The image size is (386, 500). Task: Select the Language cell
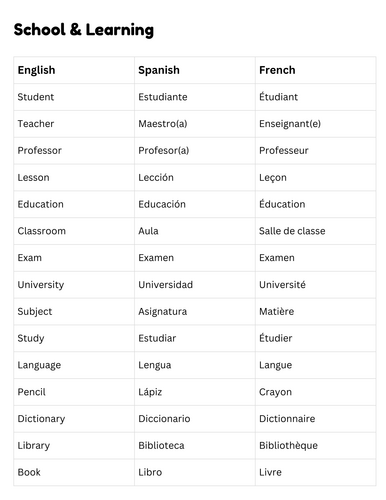(74, 365)
